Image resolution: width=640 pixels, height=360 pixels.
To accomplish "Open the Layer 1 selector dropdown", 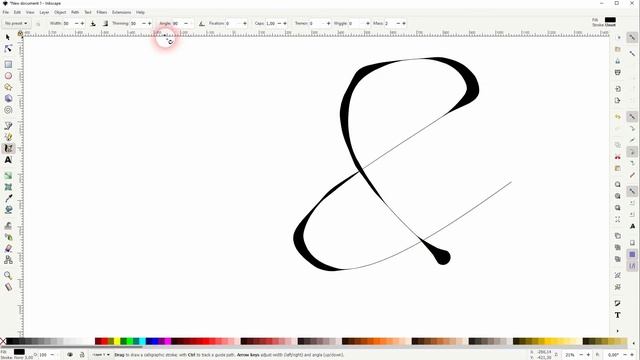I will point(101,355).
